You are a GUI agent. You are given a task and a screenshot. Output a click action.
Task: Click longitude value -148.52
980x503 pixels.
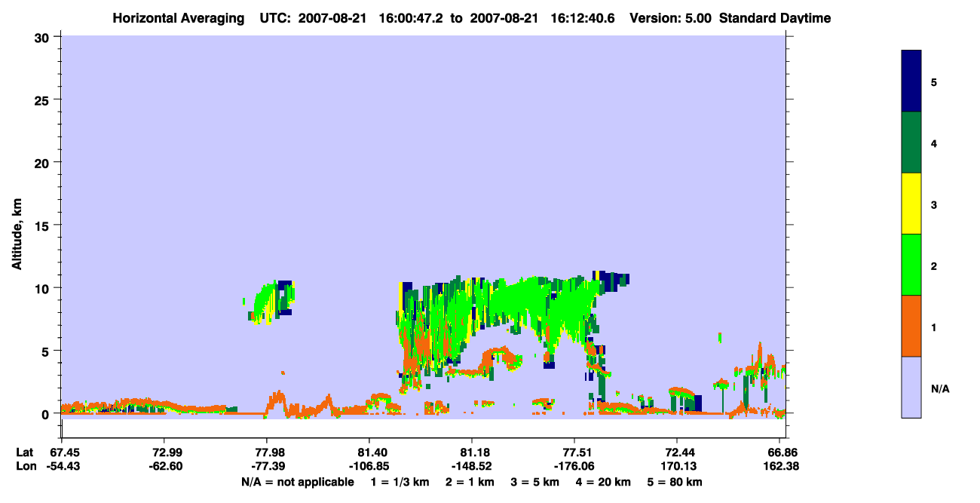click(x=472, y=466)
